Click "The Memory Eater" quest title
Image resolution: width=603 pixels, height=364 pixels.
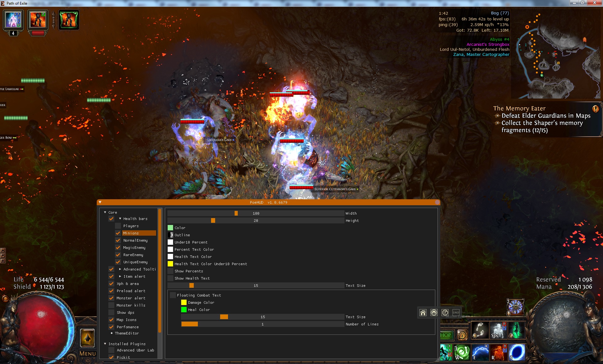tap(519, 109)
